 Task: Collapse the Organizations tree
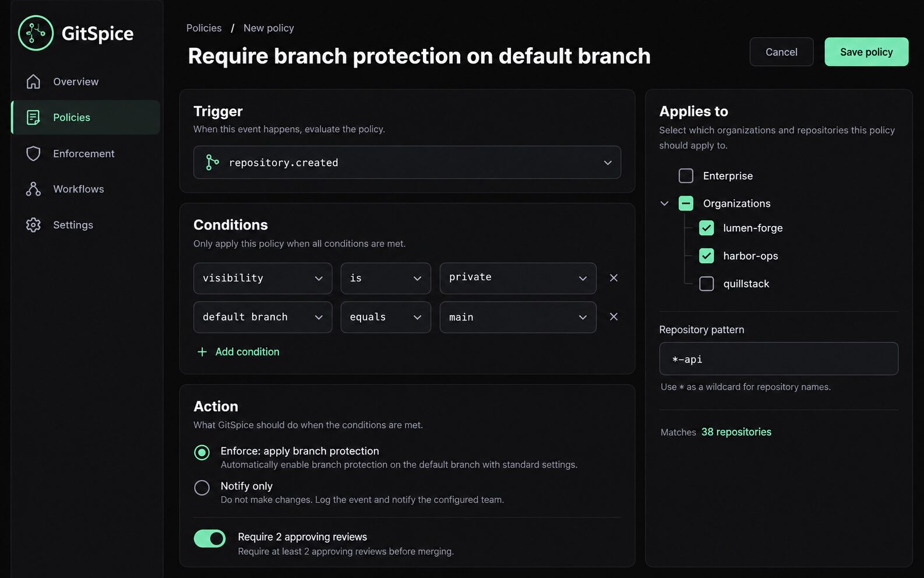click(x=664, y=203)
